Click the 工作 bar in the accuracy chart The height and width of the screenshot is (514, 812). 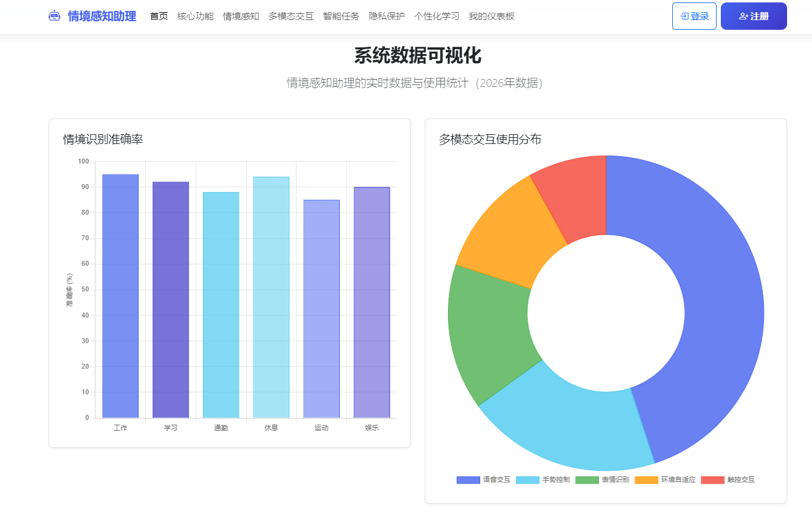click(x=120, y=292)
